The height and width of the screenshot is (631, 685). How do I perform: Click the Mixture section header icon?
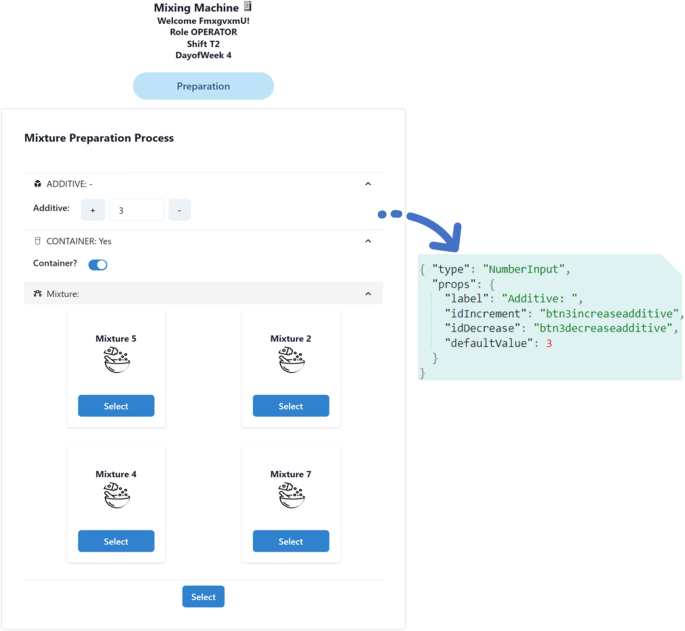[38, 294]
